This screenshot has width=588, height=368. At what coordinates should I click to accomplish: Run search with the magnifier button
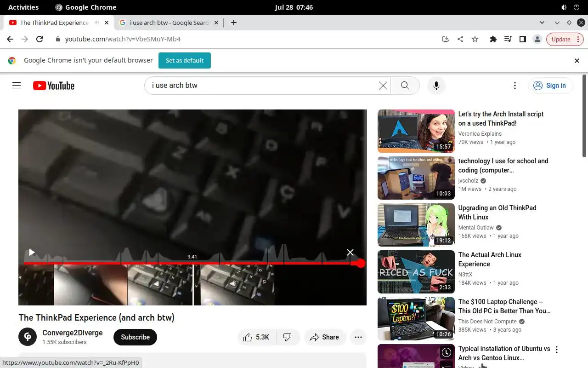click(405, 86)
